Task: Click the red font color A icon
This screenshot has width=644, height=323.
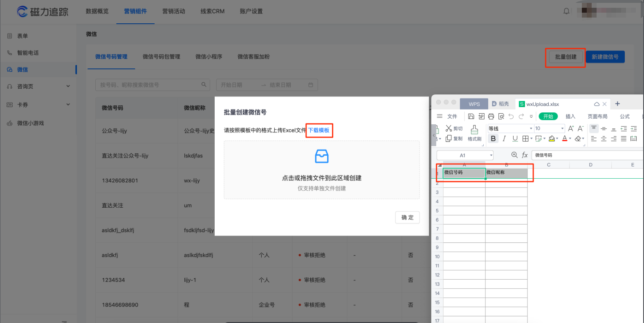Action: (x=565, y=139)
